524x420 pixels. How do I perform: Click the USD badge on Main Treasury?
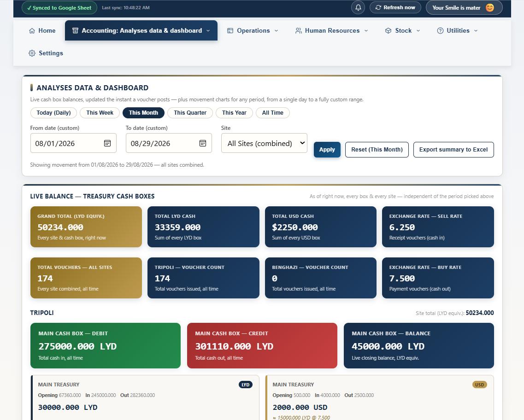click(x=480, y=385)
